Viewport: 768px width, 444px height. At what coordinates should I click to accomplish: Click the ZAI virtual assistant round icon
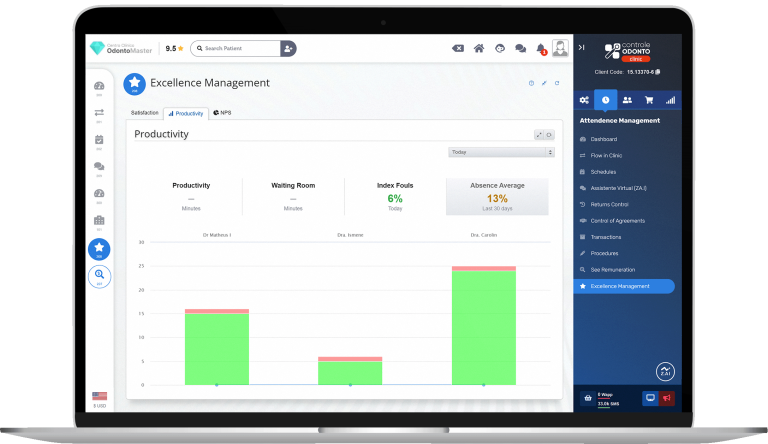pyautogui.click(x=665, y=372)
